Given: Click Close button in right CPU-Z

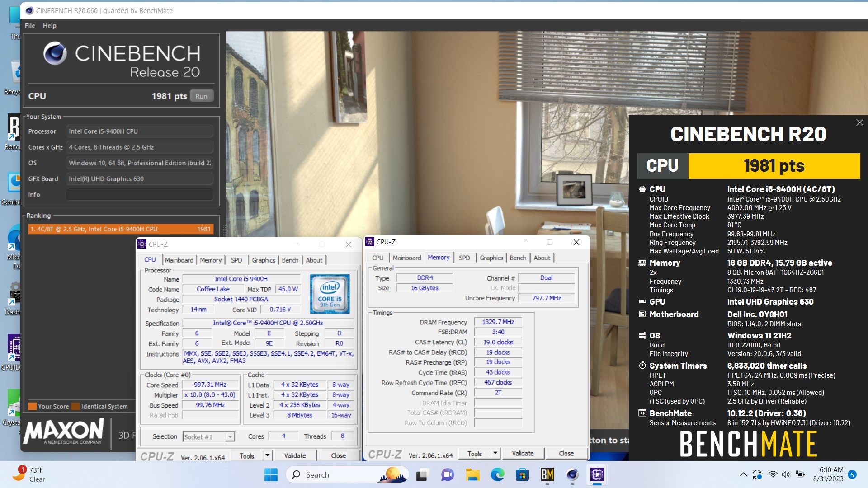Looking at the screenshot, I should (566, 454).
